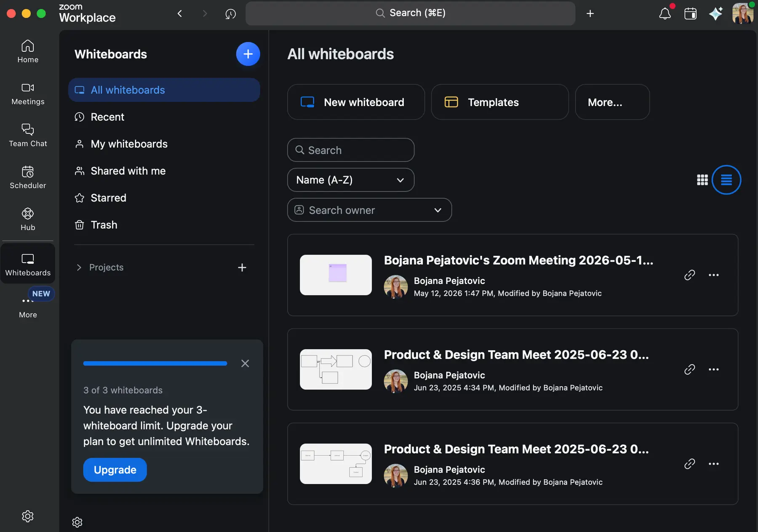Click the Upgrade button
This screenshot has width=758, height=532.
[x=115, y=470]
